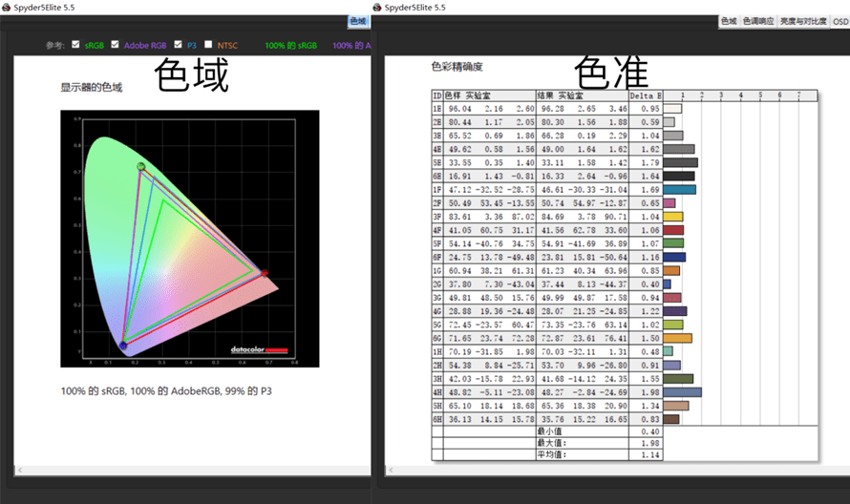The height and width of the screenshot is (504, 850).
Task: Click the green point on gamut chart
Action: 141,166
